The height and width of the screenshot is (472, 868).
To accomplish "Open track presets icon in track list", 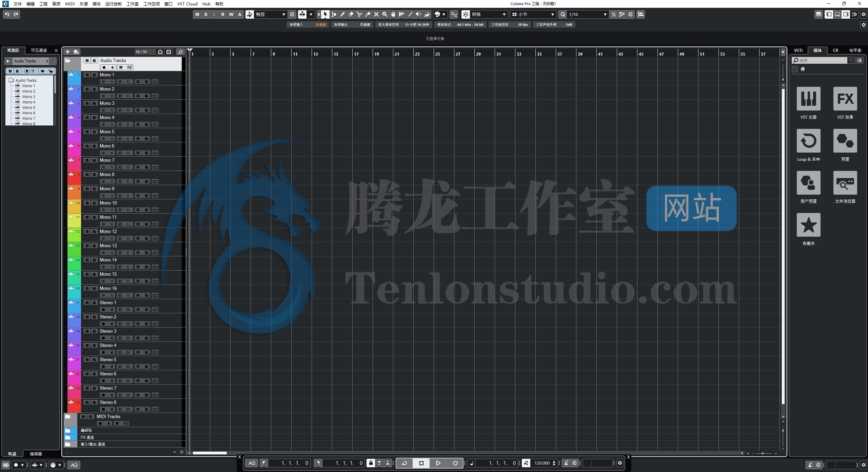I will (x=76, y=52).
